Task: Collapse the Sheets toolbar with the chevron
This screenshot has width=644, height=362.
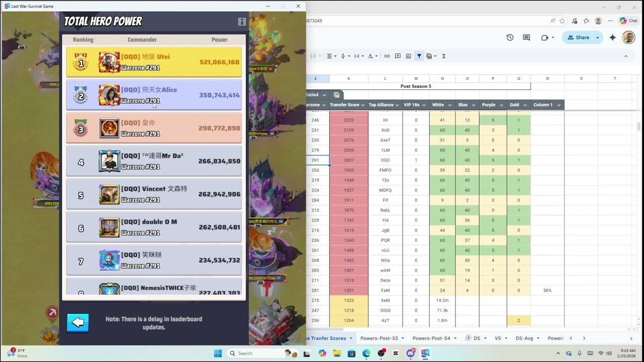Action: click(626, 56)
